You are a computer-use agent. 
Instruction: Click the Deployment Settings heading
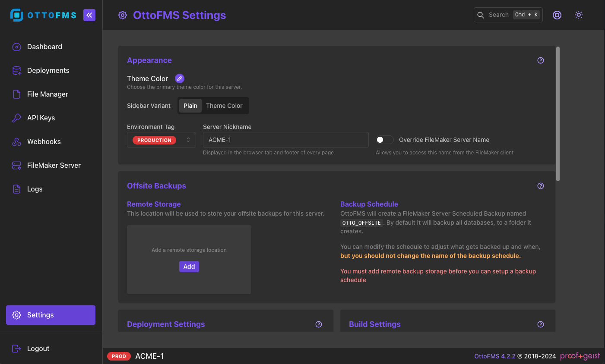point(166,324)
